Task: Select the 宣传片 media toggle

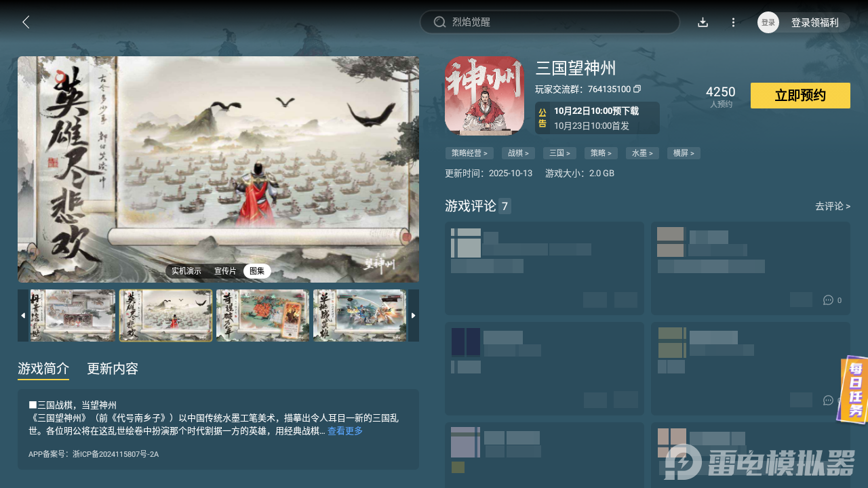Action: pyautogui.click(x=225, y=270)
